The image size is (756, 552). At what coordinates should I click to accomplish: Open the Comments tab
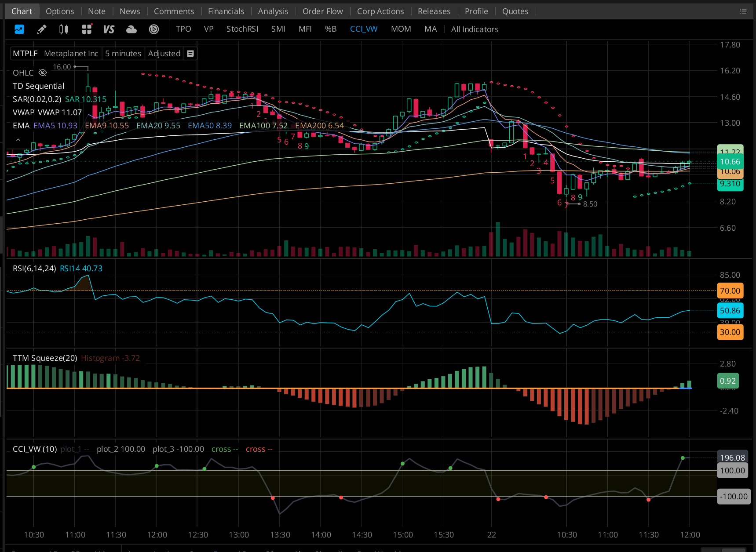click(x=174, y=11)
